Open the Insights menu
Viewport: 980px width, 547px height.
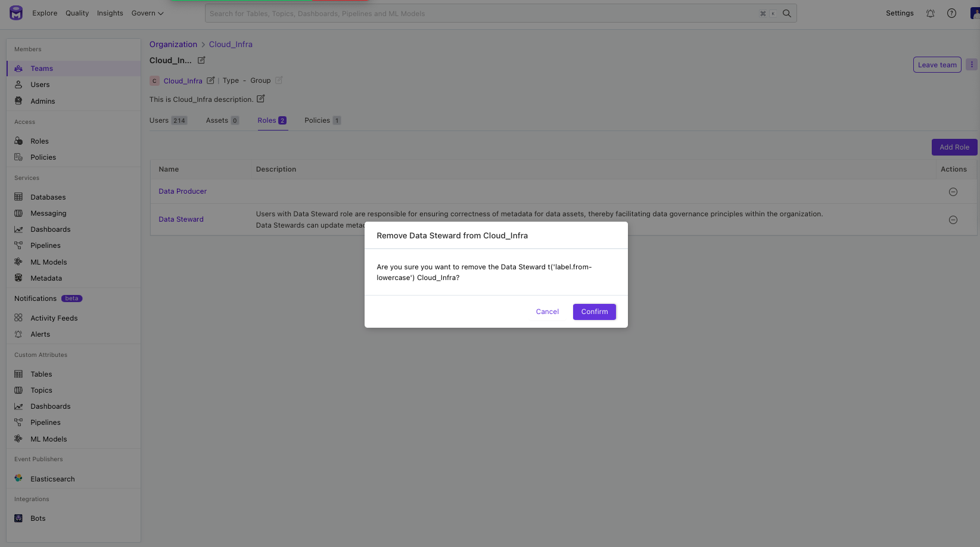110,13
